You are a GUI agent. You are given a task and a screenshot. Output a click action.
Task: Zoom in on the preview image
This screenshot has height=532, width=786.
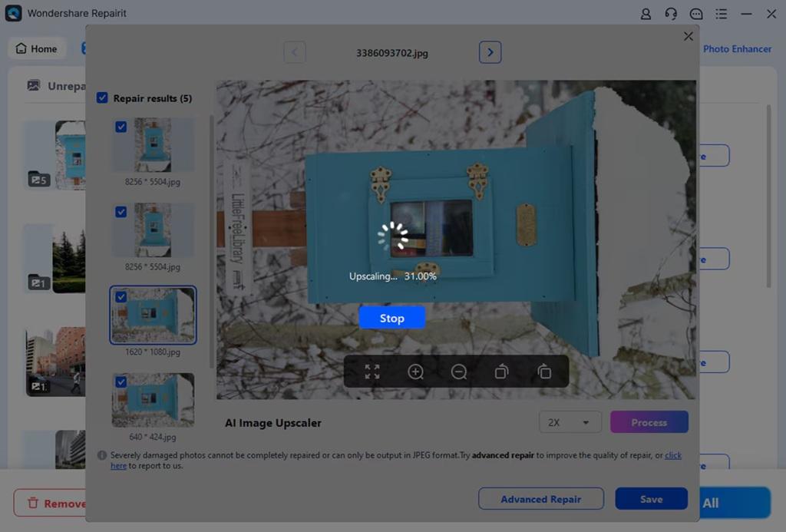click(x=415, y=372)
